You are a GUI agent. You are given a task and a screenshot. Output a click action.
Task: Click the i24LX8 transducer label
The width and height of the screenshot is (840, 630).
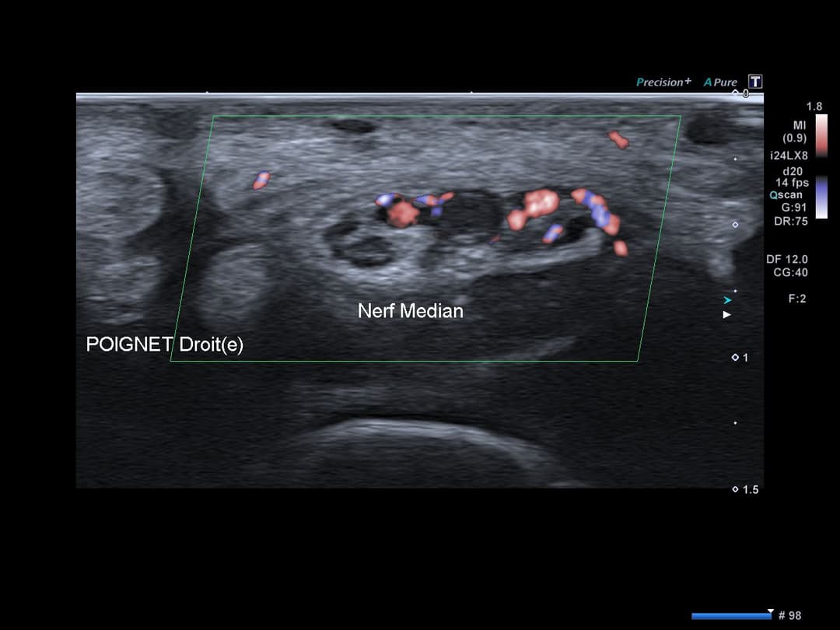(x=789, y=156)
